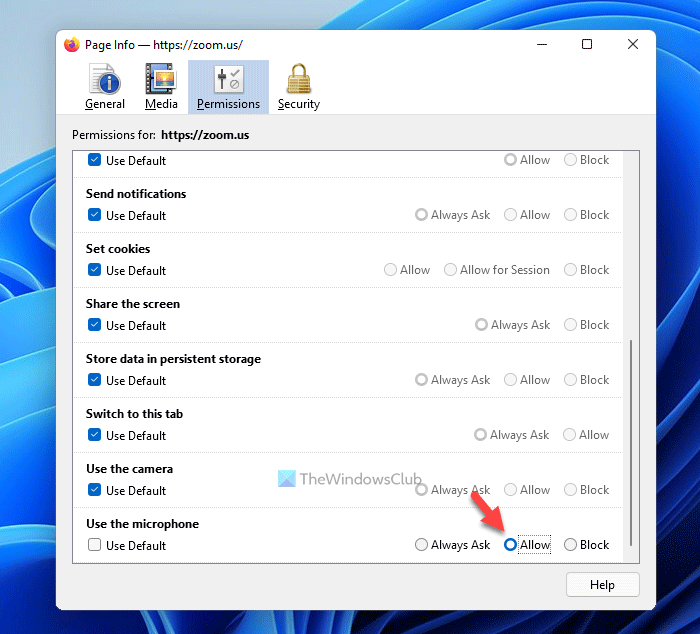Switch to the General tab label
The image size is (700, 634).
[x=105, y=104]
